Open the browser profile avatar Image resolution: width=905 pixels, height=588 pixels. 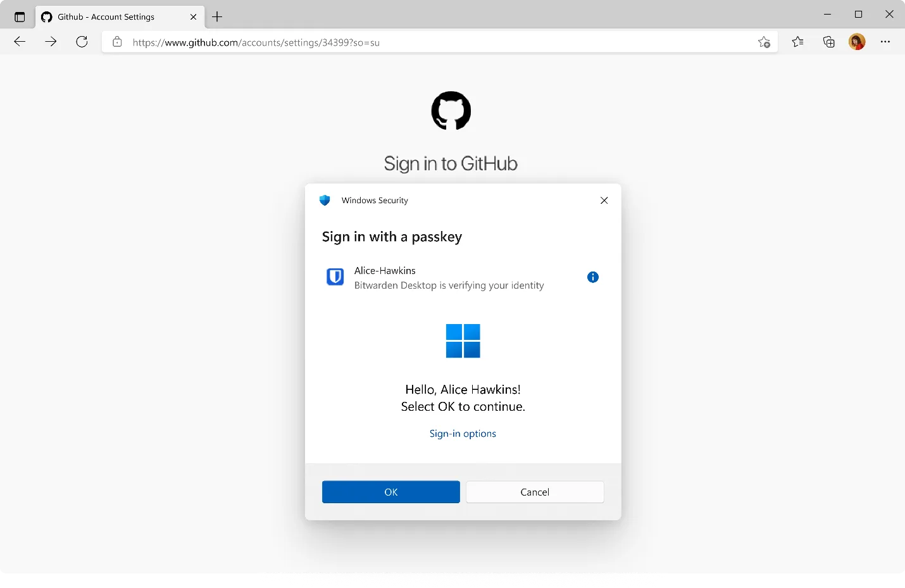(x=856, y=42)
